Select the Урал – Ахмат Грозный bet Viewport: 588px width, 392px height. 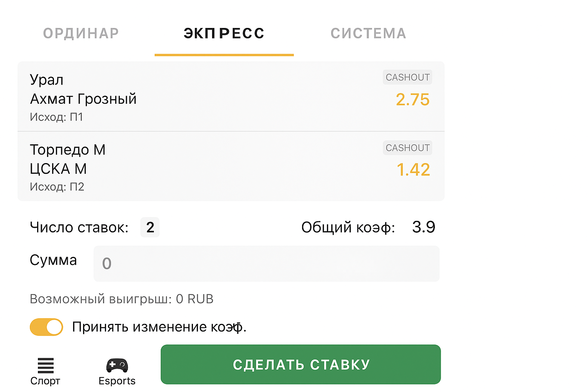pos(83,90)
